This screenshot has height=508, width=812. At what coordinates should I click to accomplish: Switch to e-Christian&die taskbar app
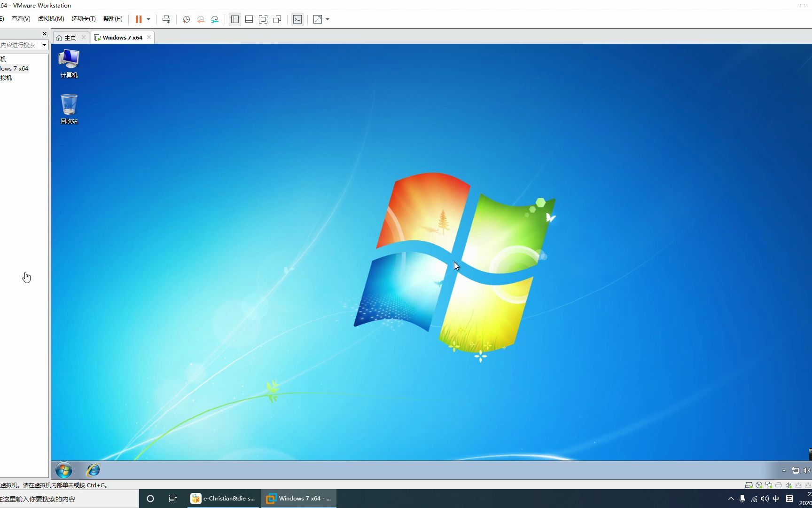coord(223,499)
